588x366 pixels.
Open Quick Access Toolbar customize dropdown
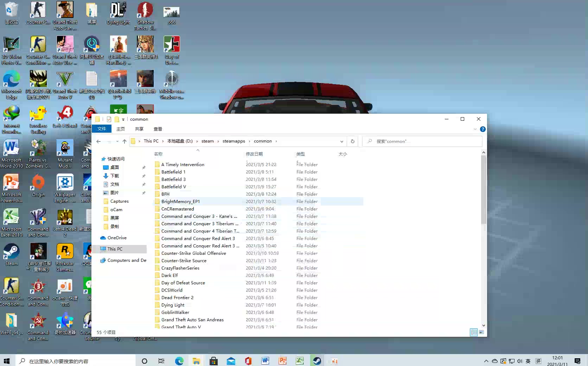tap(123, 119)
